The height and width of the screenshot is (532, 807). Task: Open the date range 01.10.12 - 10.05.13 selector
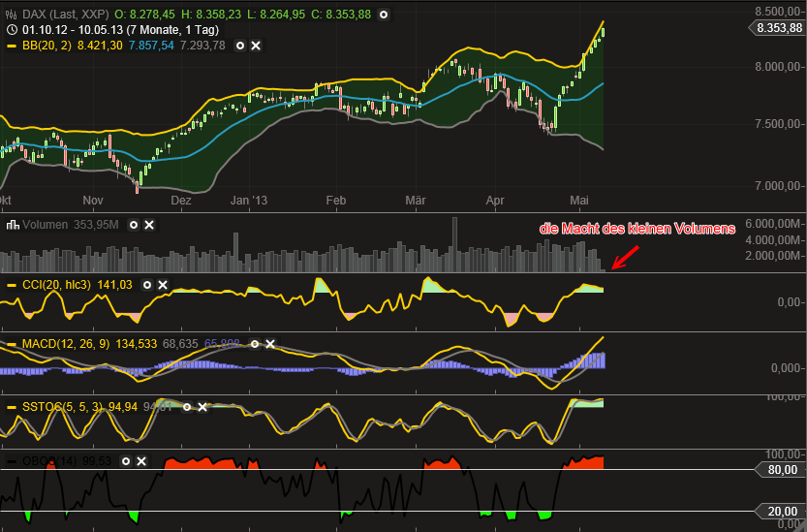[x=120, y=30]
